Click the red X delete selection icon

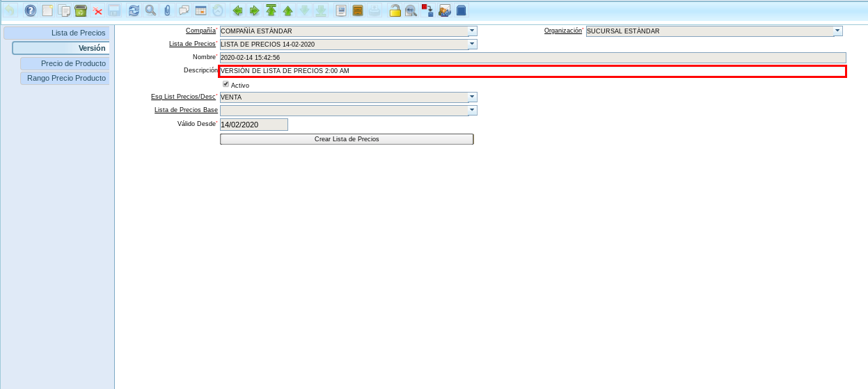pyautogui.click(x=97, y=10)
